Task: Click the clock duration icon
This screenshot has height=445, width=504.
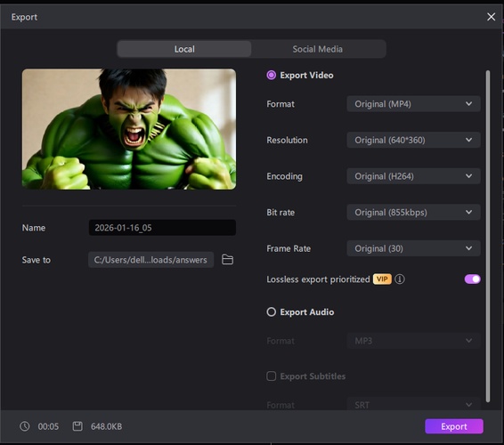Action: coord(25,426)
